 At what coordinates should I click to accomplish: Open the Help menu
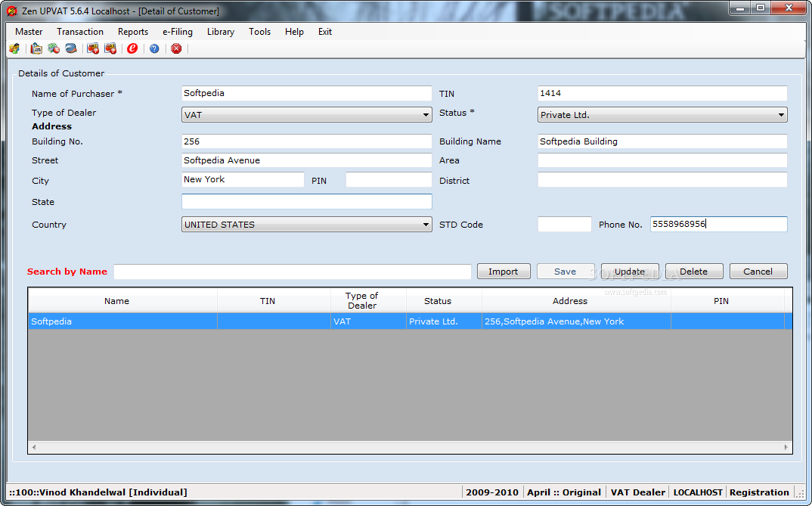(x=294, y=32)
